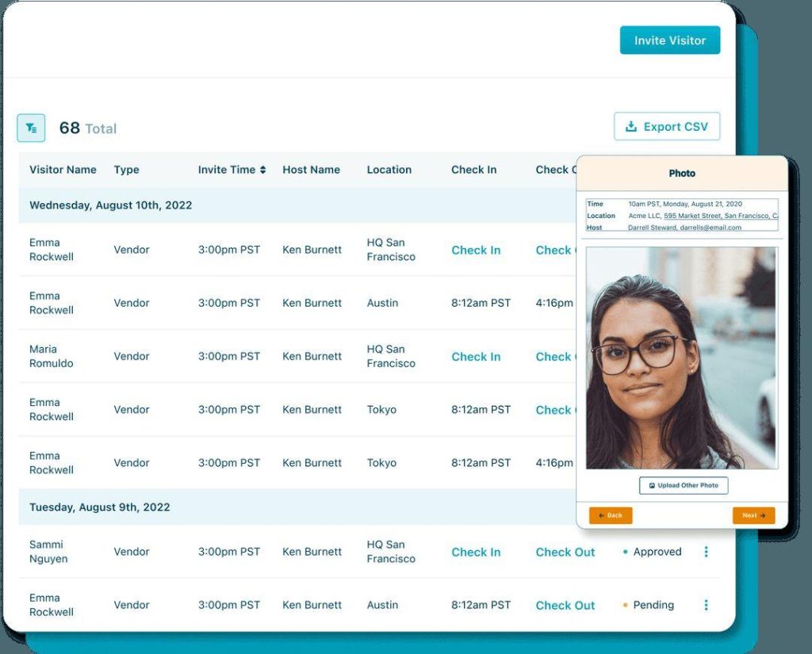Click the filter funnel icon above the table
The height and width of the screenshot is (654, 812).
tap(31, 127)
